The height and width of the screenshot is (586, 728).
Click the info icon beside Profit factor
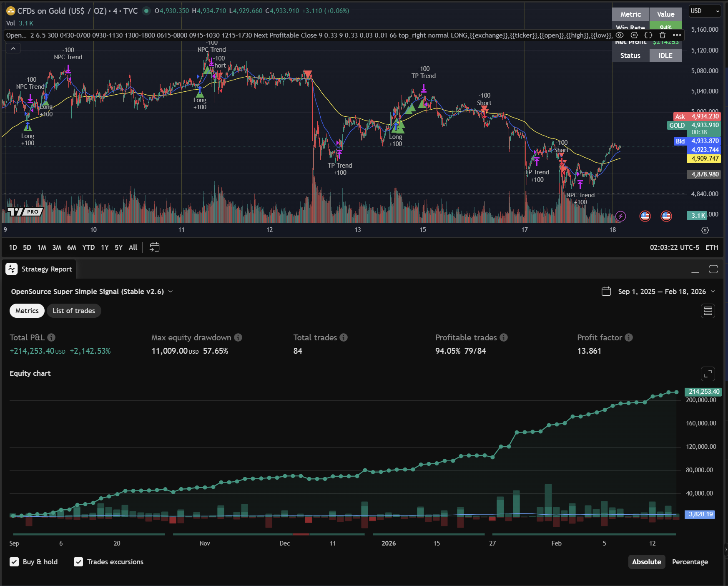[629, 337]
